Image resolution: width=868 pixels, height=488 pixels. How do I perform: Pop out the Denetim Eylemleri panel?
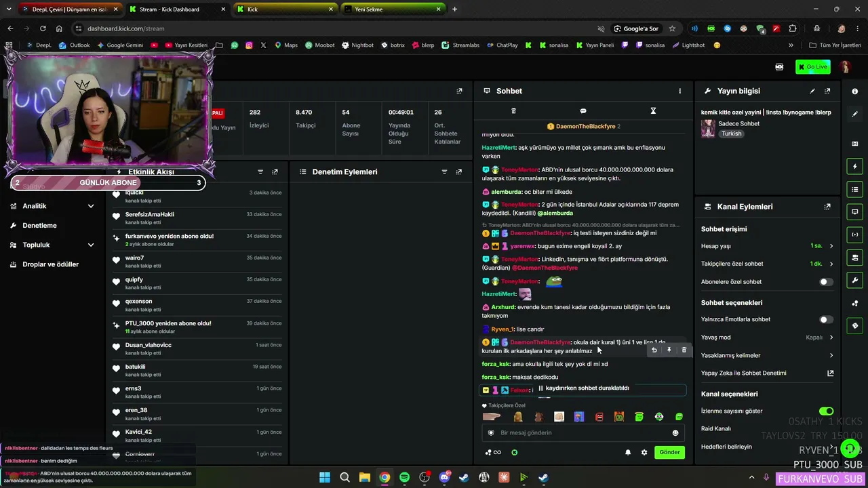tap(459, 172)
